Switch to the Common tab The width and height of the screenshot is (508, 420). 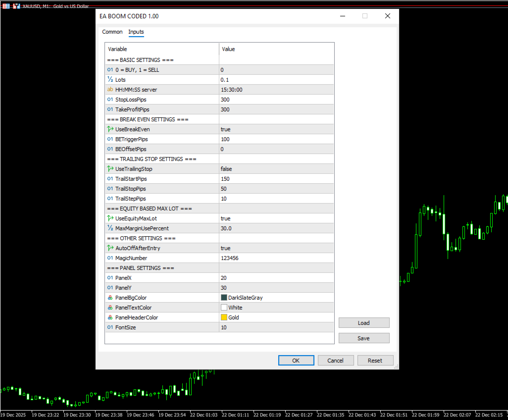click(x=112, y=32)
